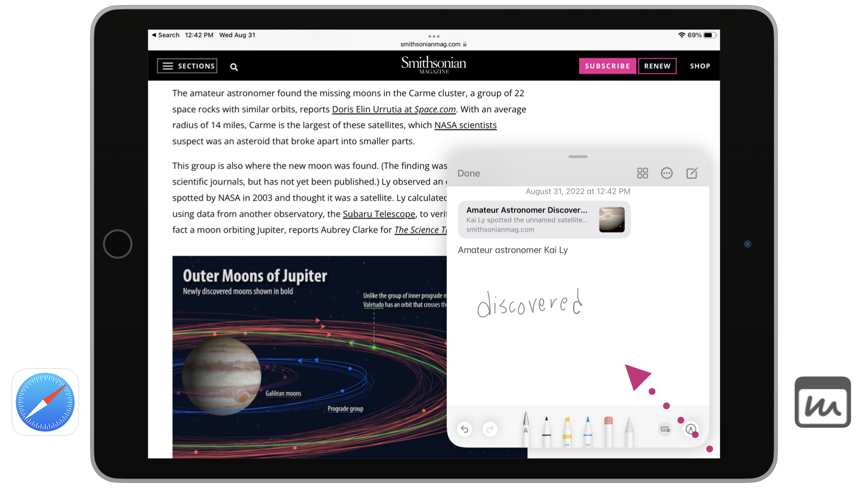The image size is (868, 488).
Task: Tap the Quick Note date stamp text
Action: click(x=578, y=191)
